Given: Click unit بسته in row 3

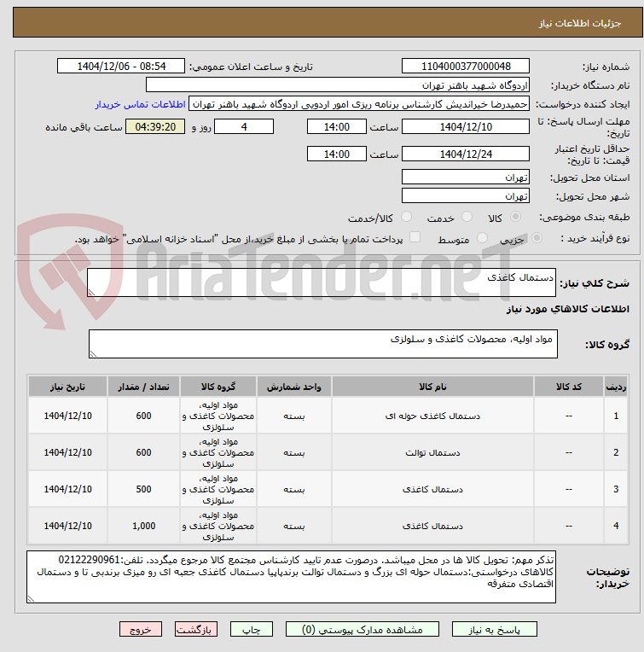Looking at the screenshot, I should 294,489.
